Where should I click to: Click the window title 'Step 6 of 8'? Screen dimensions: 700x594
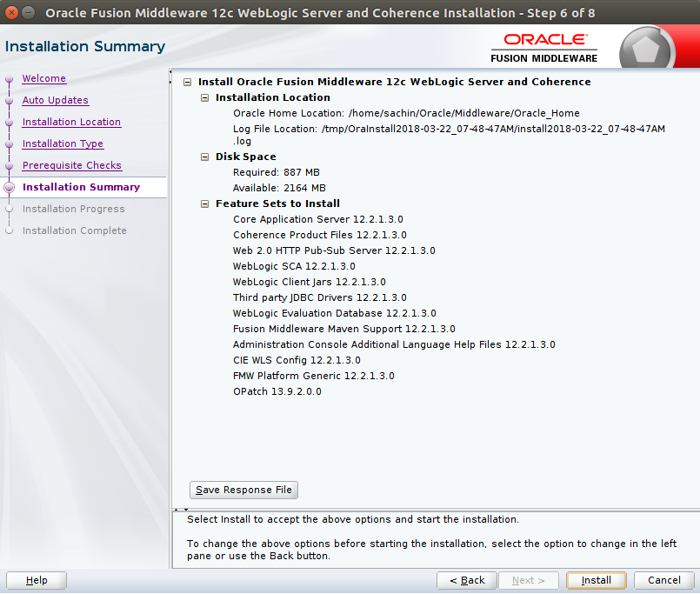pyautogui.click(x=561, y=13)
